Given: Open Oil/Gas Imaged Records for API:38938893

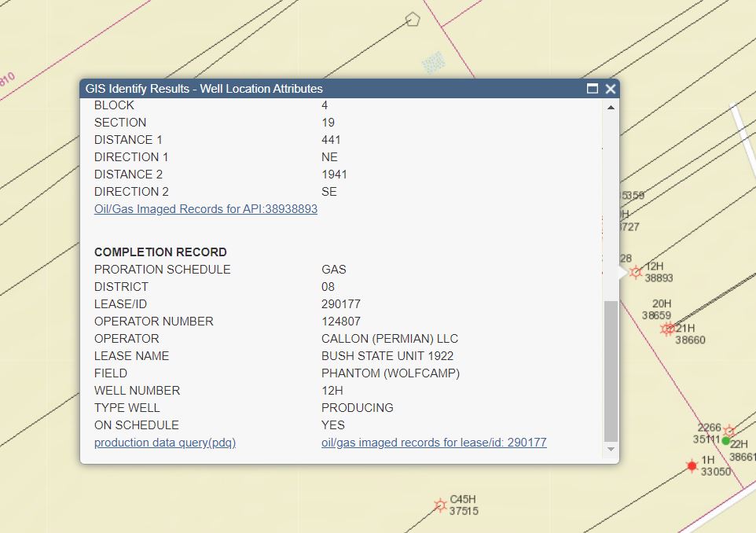Looking at the screenshot, I should tap(206, 209).
